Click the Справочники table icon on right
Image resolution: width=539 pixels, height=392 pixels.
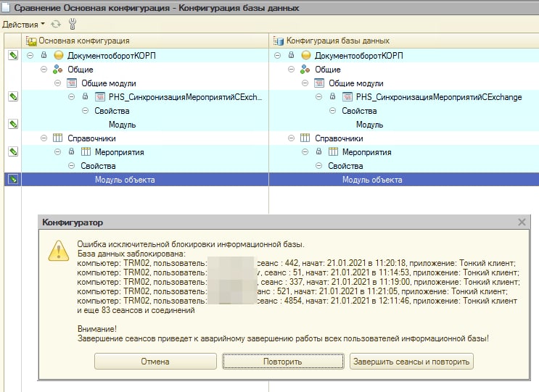pos(305,138)
